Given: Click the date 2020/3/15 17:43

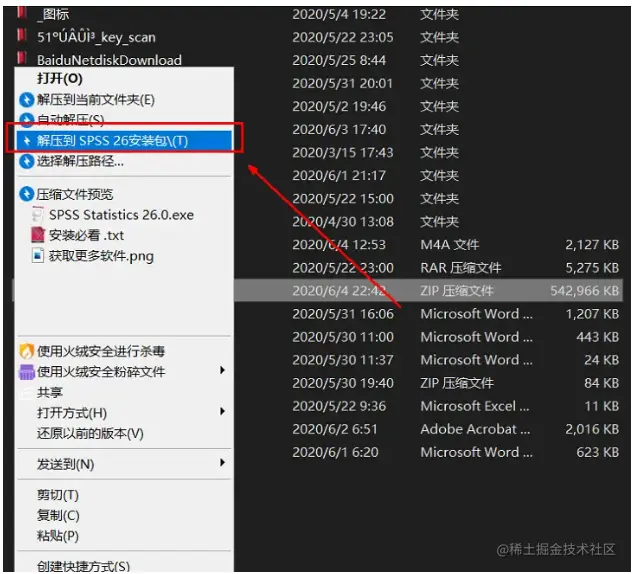Looking at the screenshot, I should 343,152.
